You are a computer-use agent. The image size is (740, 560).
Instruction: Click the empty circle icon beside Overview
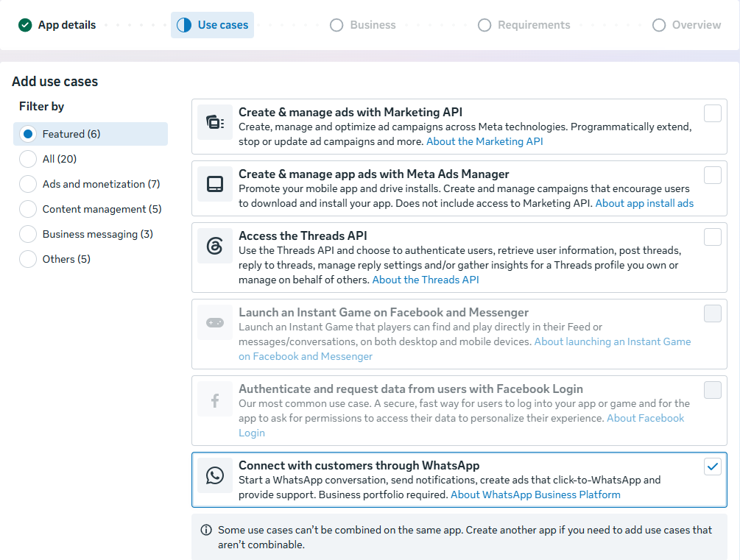pyautogui.click(x=659, y=25)
